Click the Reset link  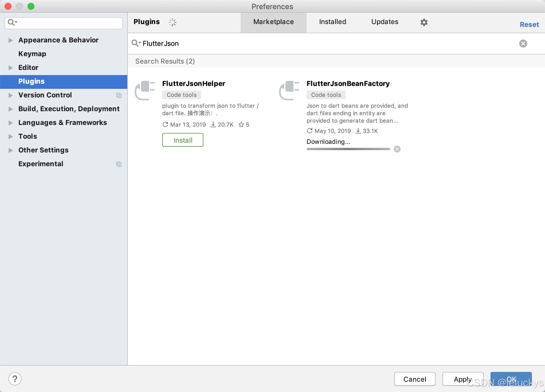(529, 25)
